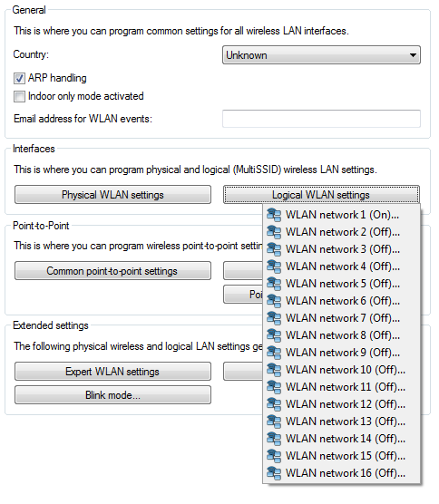439x504 pixels.
Task: Open the Country dropdown list
Action: (321, 55)
